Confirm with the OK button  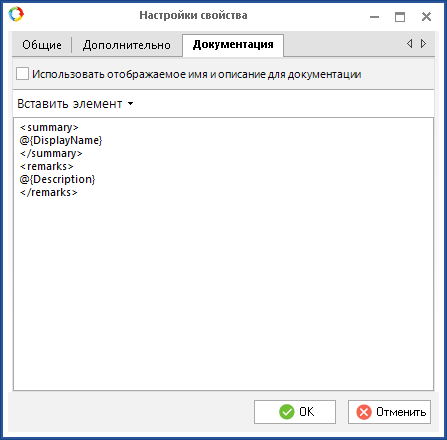(295, 412)
